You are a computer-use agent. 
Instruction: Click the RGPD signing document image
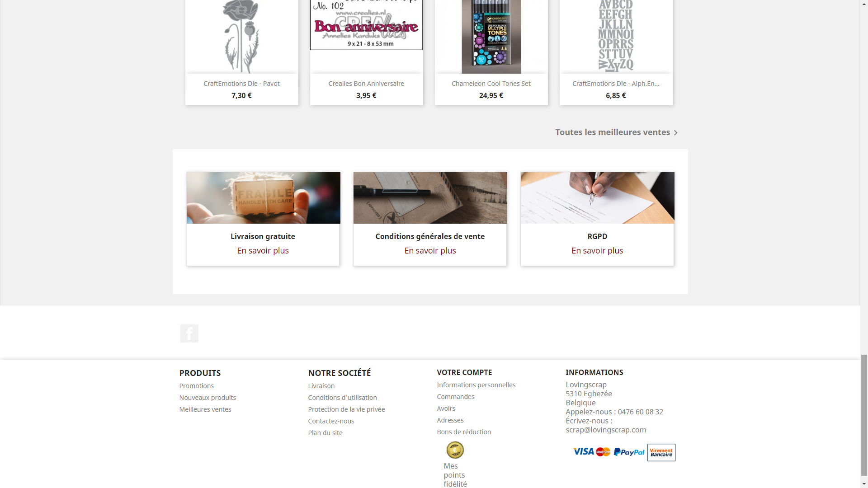[597, 197]
